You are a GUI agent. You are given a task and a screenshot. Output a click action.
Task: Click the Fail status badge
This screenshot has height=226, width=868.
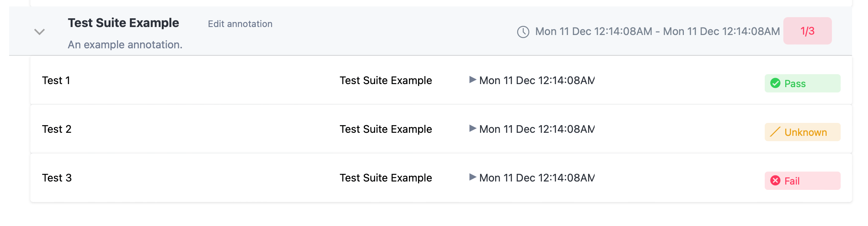pos(802,181)
